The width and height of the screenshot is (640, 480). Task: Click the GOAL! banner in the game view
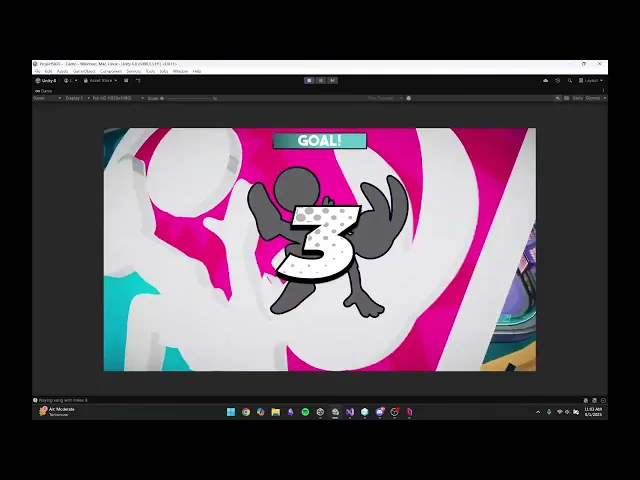tap(320, 141)
